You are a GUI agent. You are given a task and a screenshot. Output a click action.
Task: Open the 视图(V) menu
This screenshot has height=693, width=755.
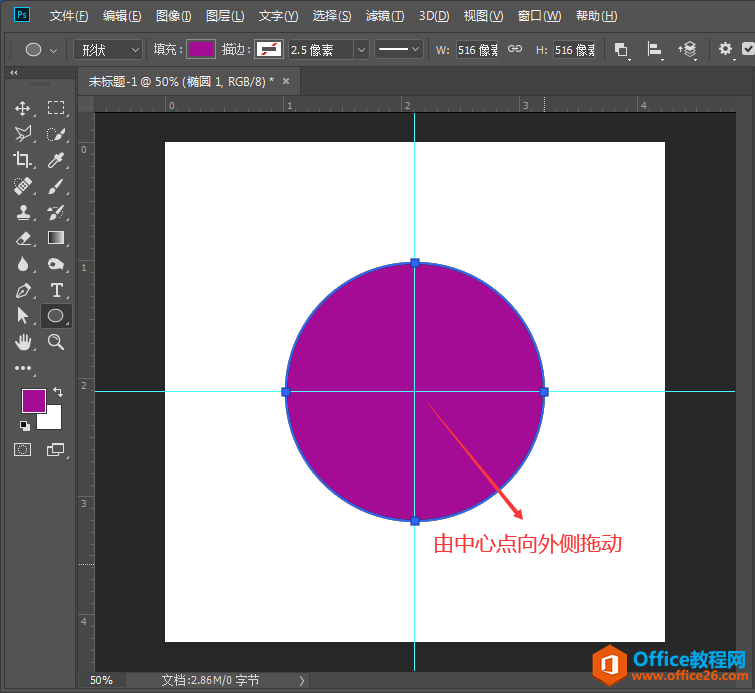click(x=483, y=16)
